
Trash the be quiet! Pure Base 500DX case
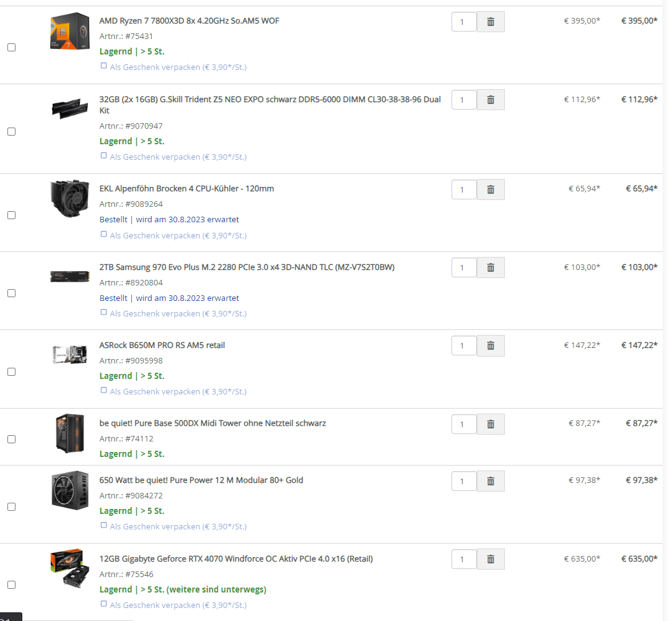pyautogui.click(x=491, y=424)
